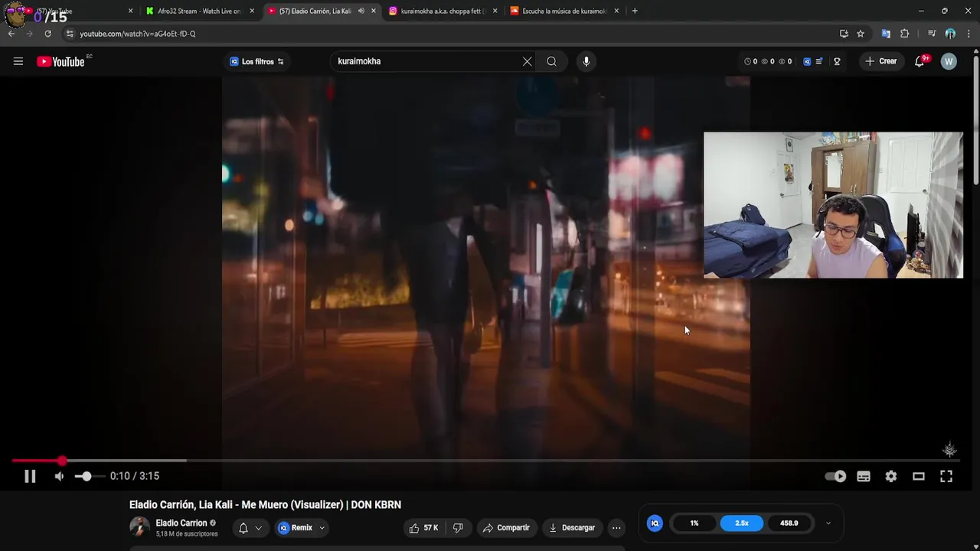Image resolution: width=980 pixels, height=551 pixels.
Task: Click the vidIQ clock counter showing 0
Action: (751, 61)
